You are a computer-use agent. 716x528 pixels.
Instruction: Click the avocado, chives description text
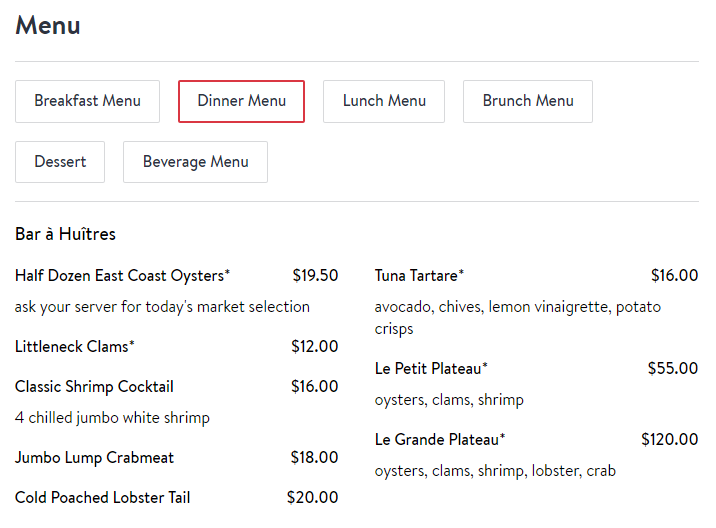(517, 318)
